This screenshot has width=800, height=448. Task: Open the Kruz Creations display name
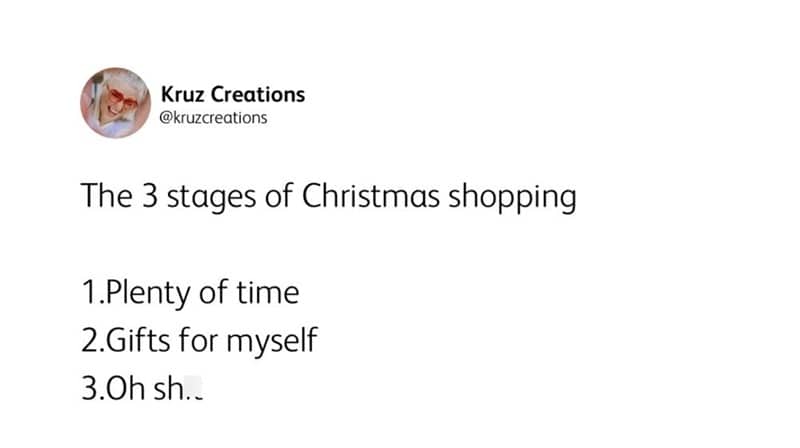tap(232, 95)
